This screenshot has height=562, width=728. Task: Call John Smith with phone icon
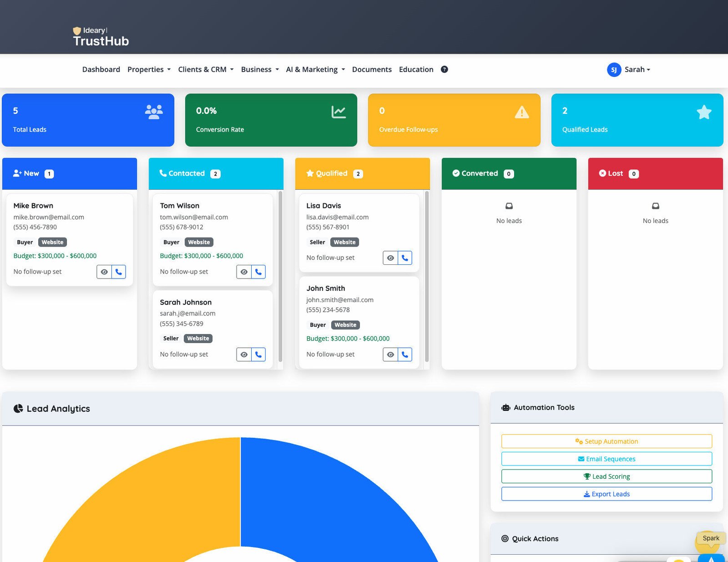click(x=405, y=354)
